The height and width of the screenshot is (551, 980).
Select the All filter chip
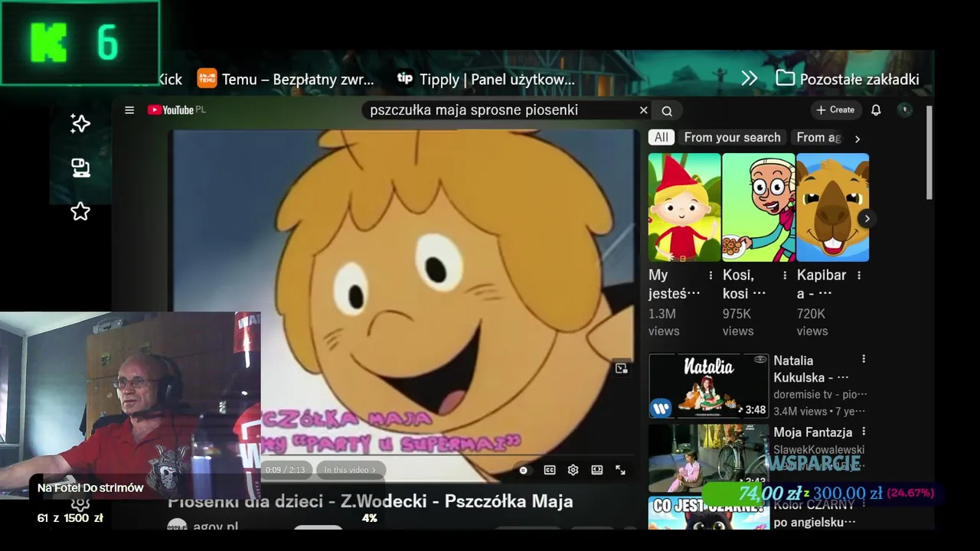(x=661, y=138)
